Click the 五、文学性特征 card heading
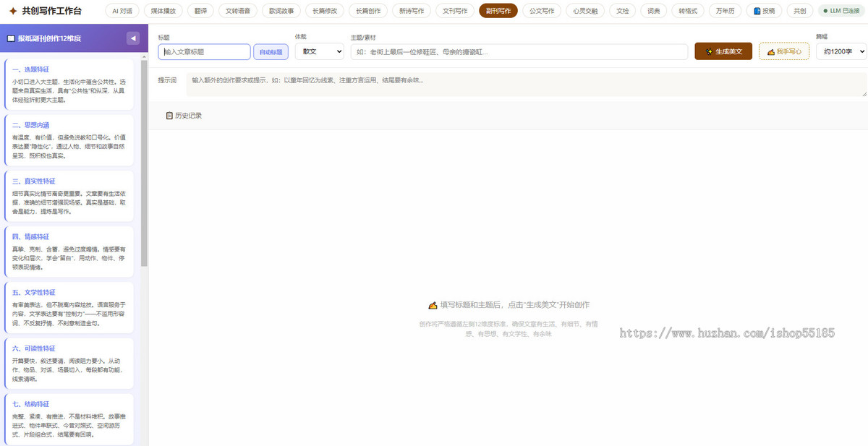868x446 pixels. (x=33, y=292)
